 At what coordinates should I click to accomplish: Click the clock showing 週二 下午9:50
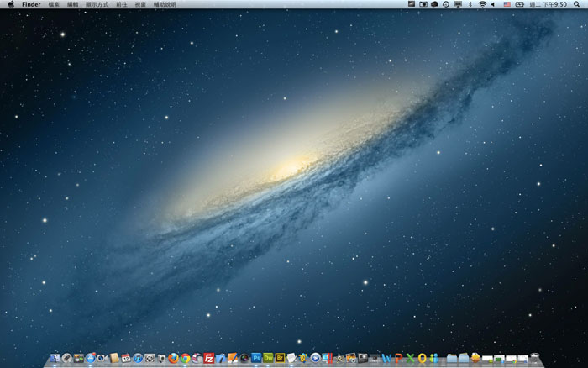[549, 4]
